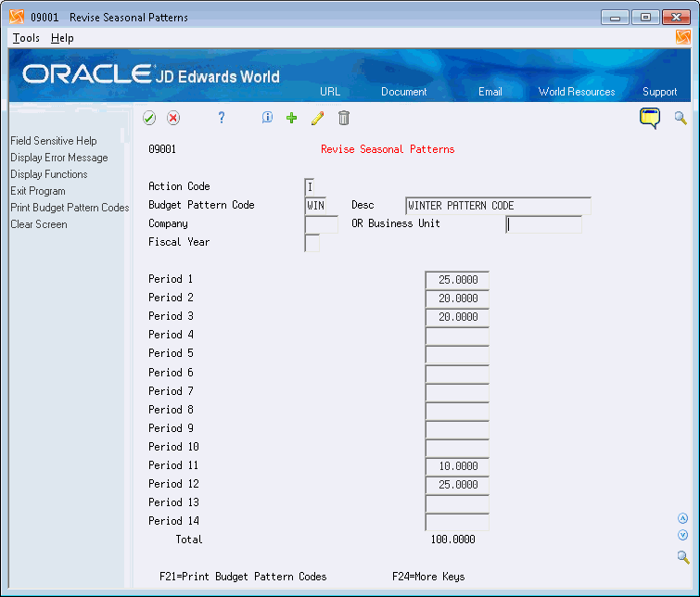This screenshot has height=597, width=700.
Task: Click the blue info inquire icon
Action: 267,118
